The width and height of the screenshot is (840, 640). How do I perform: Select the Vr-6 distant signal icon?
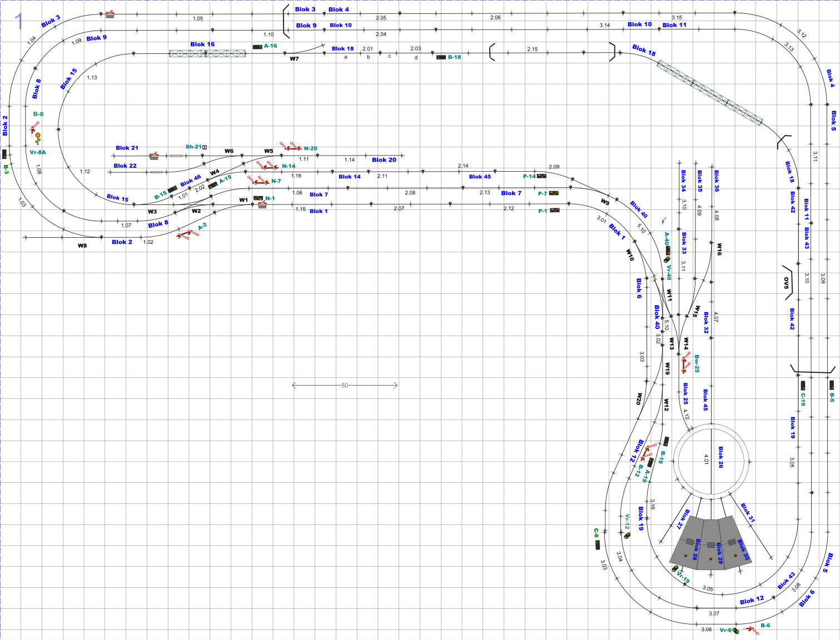click(x=736, y=631)
